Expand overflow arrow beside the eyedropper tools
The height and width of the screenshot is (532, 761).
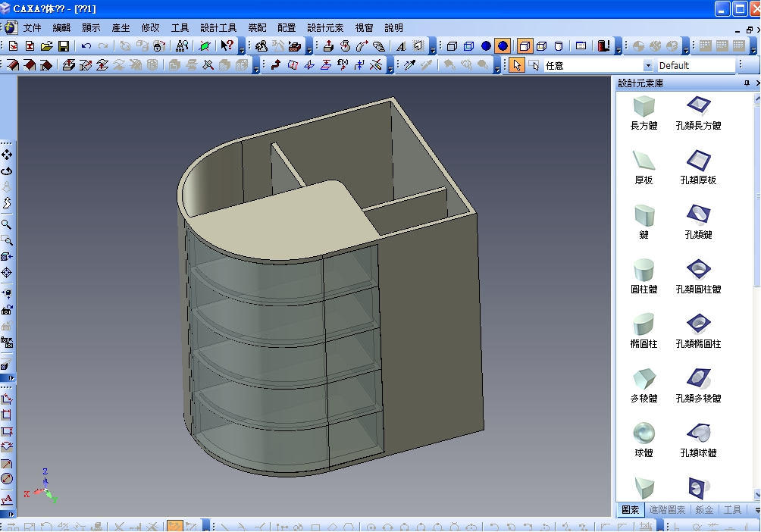tap(497, 65)
